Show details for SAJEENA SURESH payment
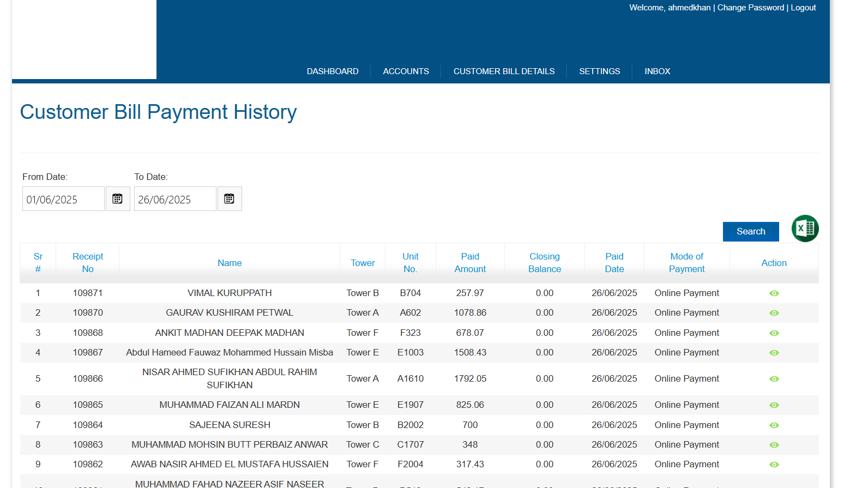The width and height of the screenshot is (868, 488). pos(774,425)
